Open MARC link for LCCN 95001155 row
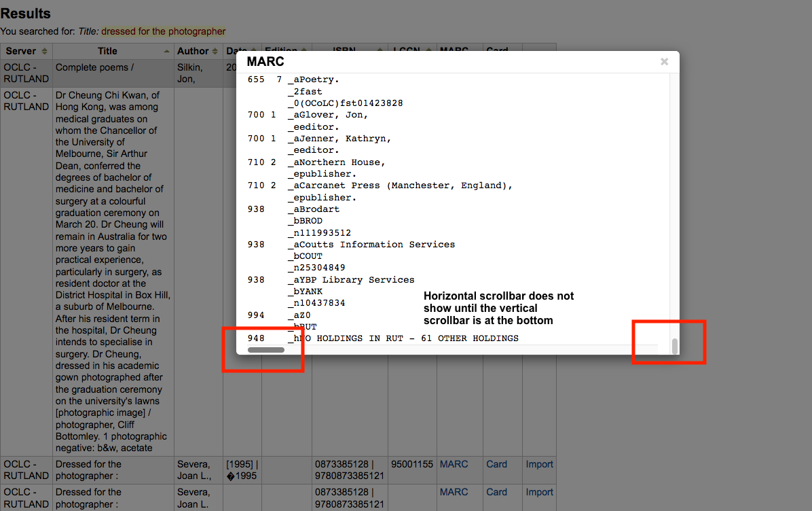The height and width of the screenshot is (511, 812). pyautogui.click(x=454, y=464)
